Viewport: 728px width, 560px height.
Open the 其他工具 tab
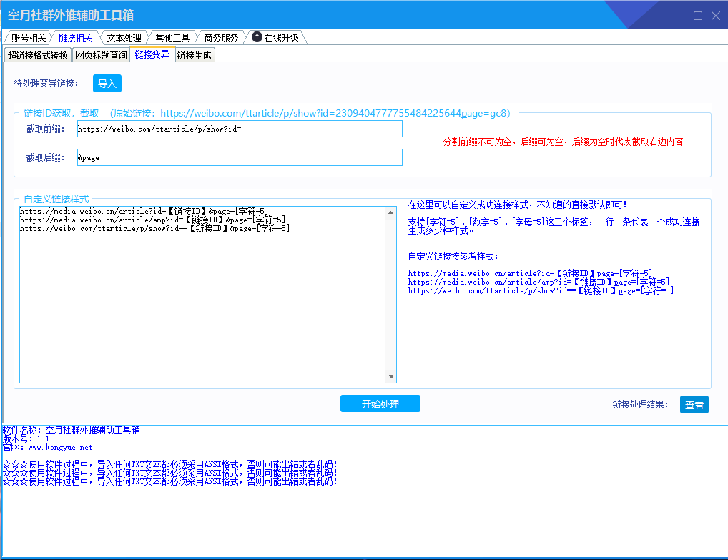172,38
